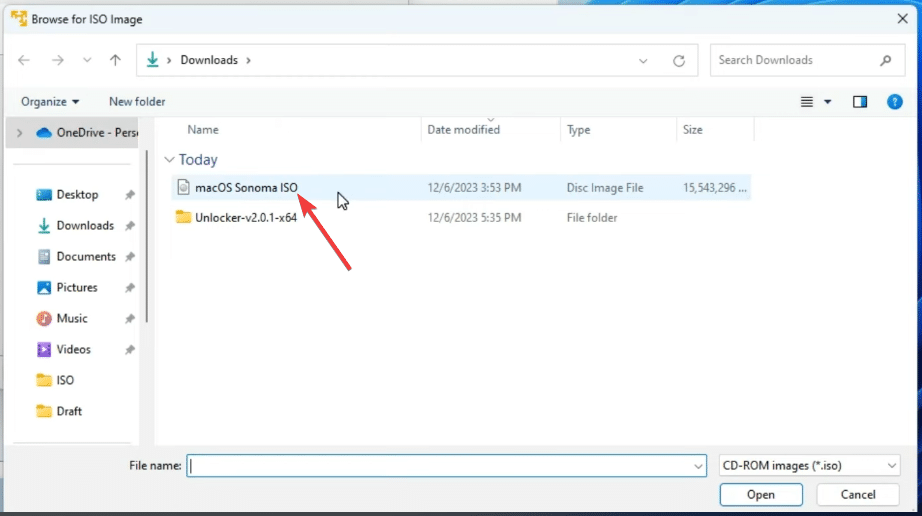Collapse the Today group
The height and width of the screenshot is (516, 922).
pyautogui.click(x=169, y=160)
